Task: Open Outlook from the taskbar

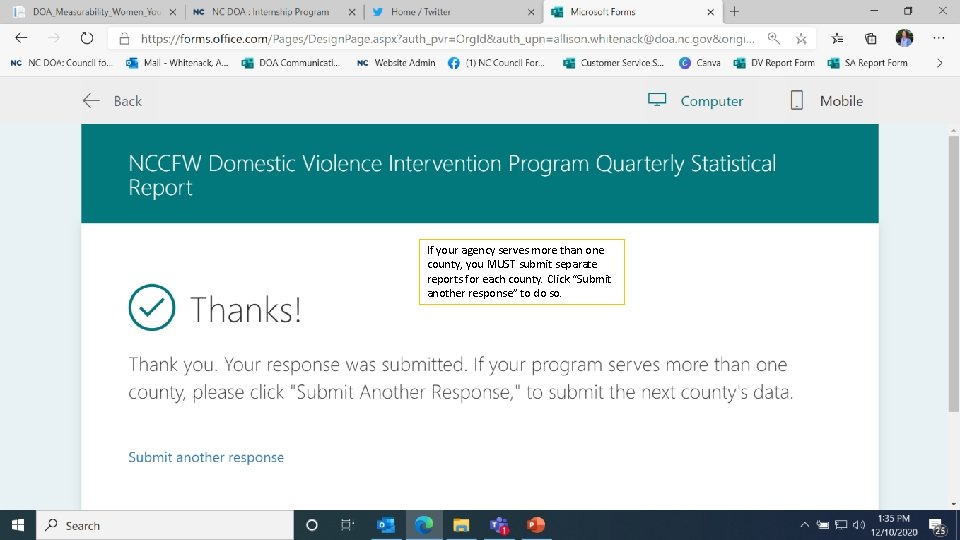Action: [386, 525]
